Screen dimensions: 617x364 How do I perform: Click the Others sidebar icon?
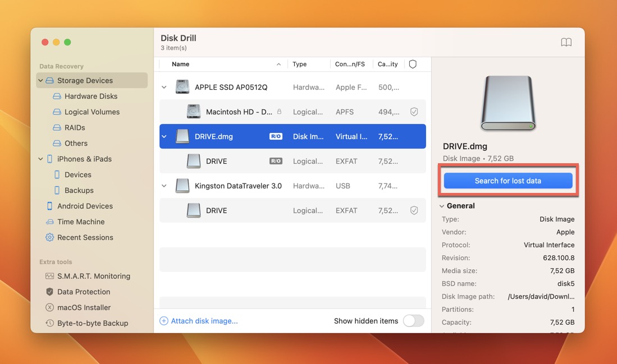click(x=57, y=144)
